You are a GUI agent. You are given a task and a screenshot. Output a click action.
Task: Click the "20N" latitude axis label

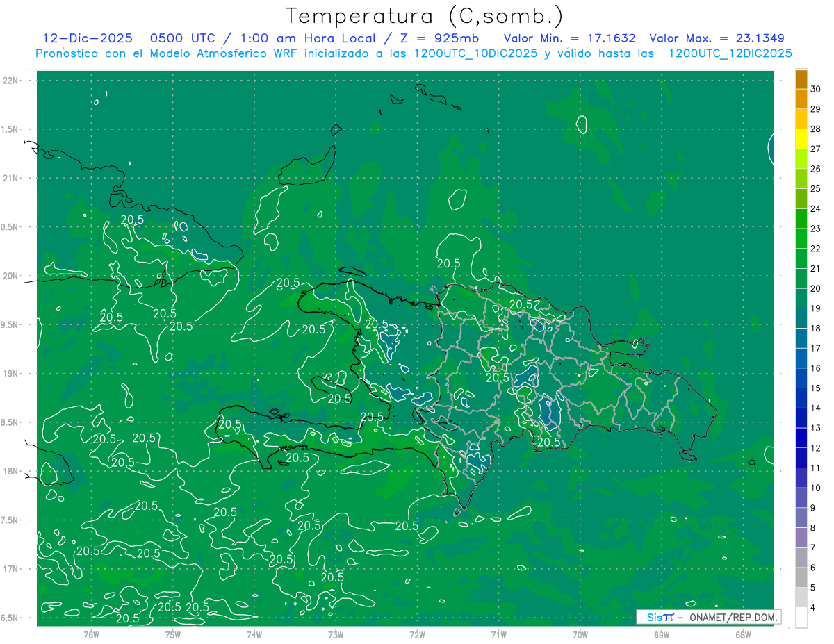click(x=12, y=276)
